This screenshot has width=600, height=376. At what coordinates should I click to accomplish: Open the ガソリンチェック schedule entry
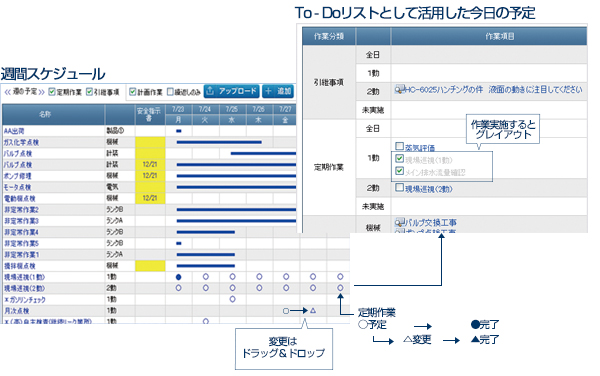[24, 299]
